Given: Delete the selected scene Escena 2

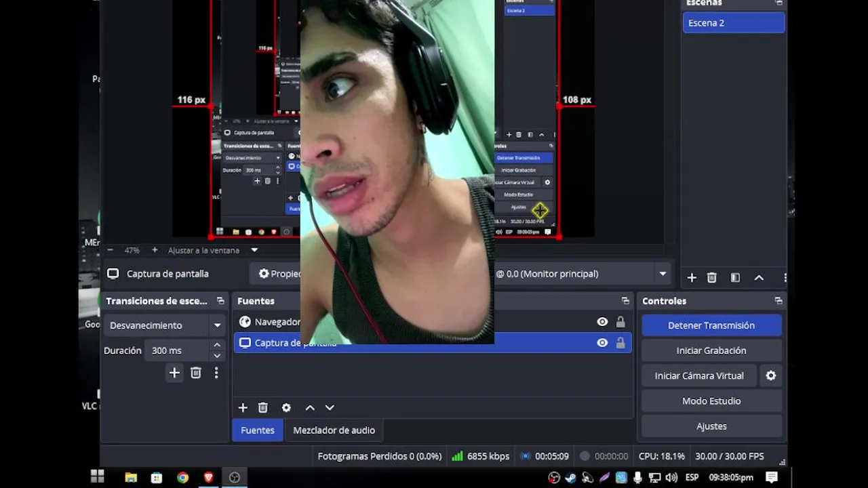Looking at the screenshot, I should pyautogui.click(x=712, y=277).
